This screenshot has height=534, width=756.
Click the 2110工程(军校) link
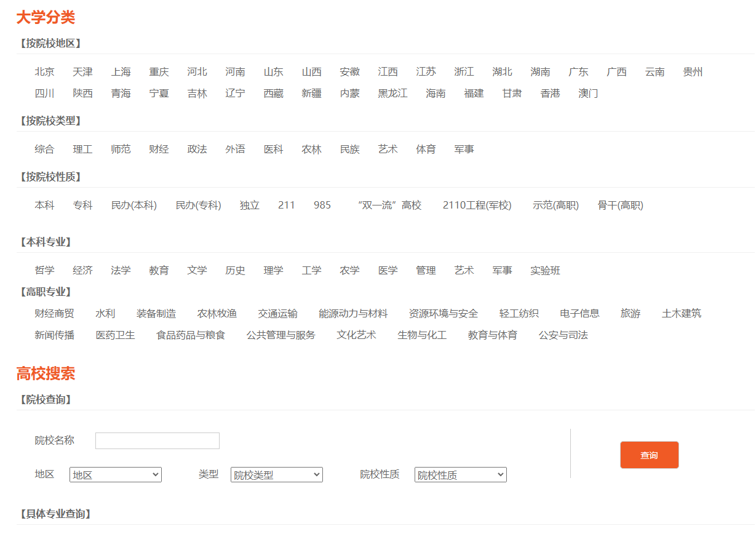tap(477, 205)
